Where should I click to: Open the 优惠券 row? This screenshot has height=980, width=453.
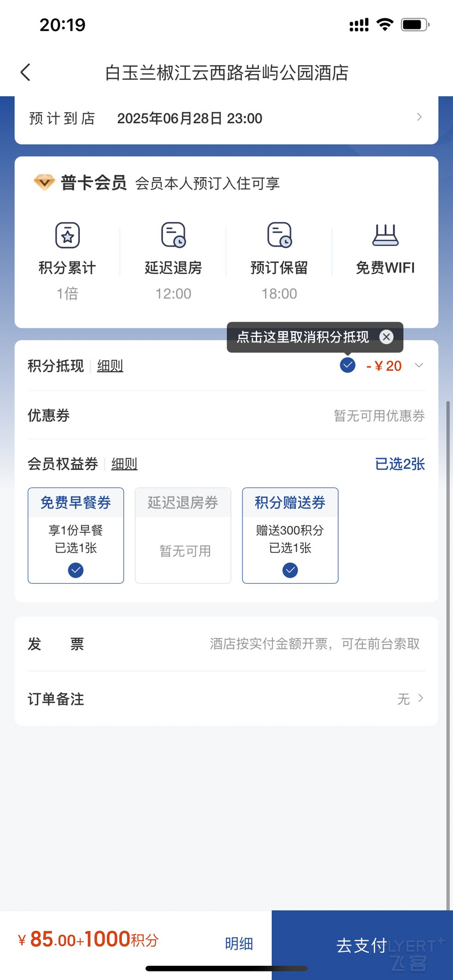[x=226, y=416]
